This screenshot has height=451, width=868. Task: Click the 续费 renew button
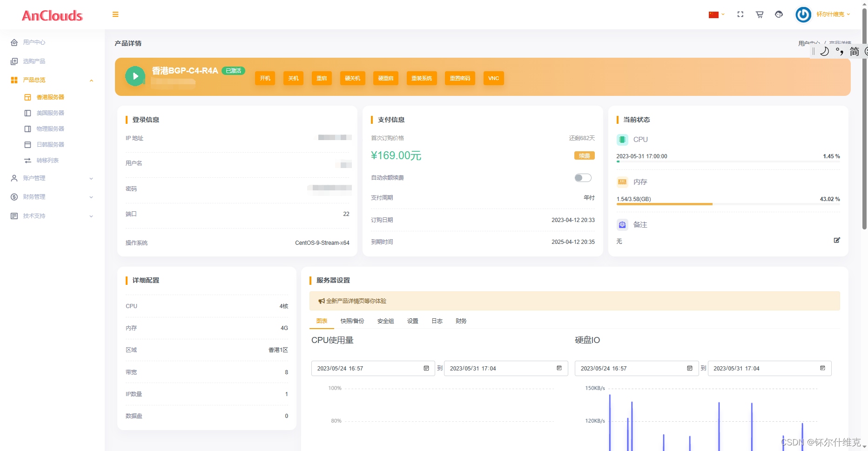585,156
